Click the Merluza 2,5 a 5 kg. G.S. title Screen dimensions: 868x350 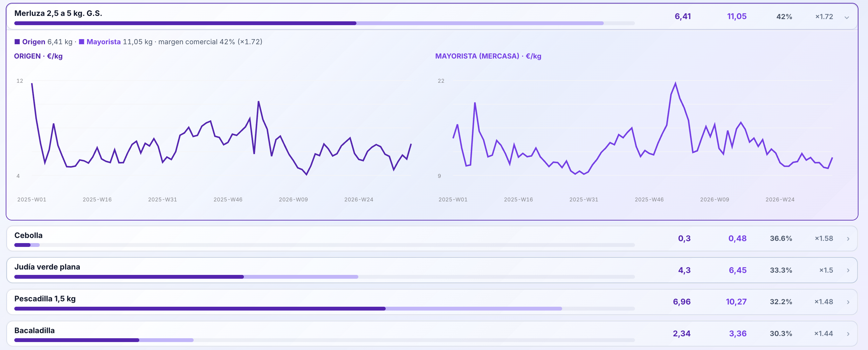point(58,13)
